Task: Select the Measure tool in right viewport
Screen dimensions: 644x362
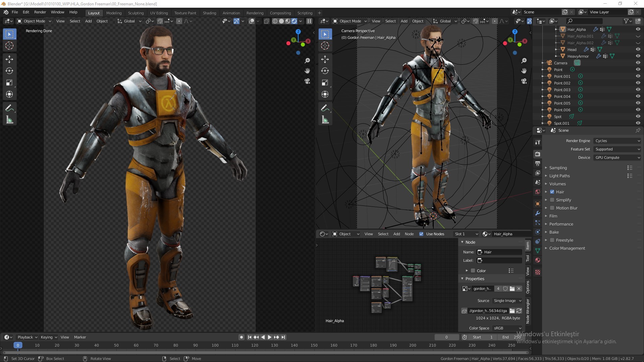Action: 325,120
